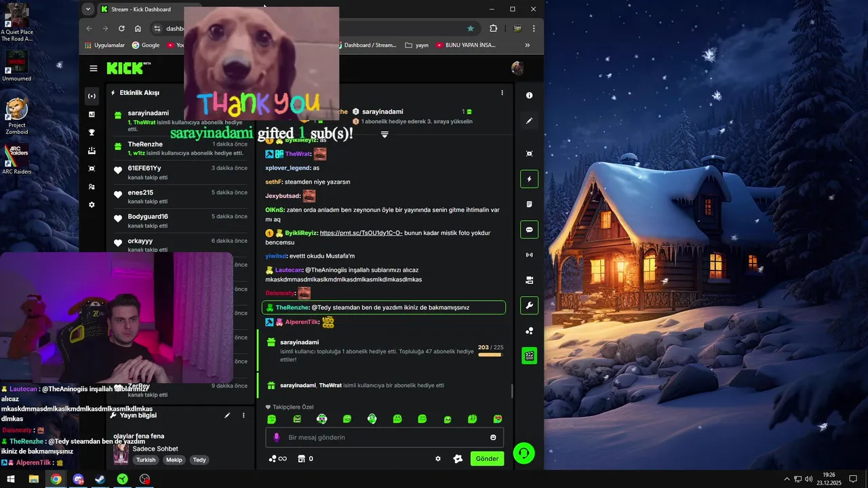This screenshot has width=868, height=488.
Task: Expand hidden bookmarks with double chevron
Action: 528,45
